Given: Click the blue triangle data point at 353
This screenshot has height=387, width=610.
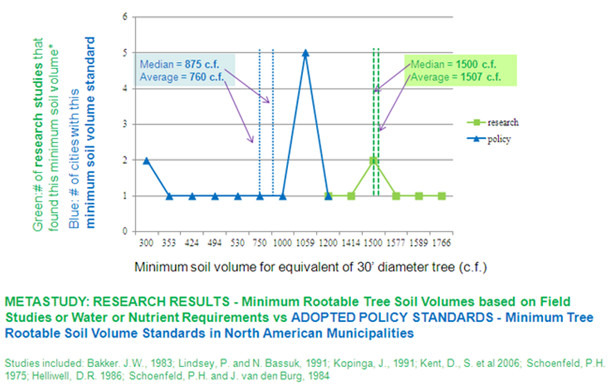Looking at the screenshot, I should (x=169, y=196).
